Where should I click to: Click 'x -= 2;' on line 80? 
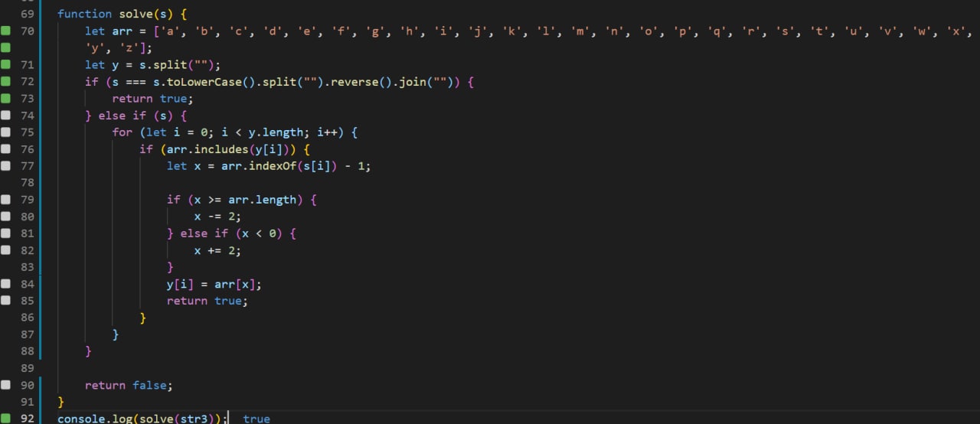218,217
